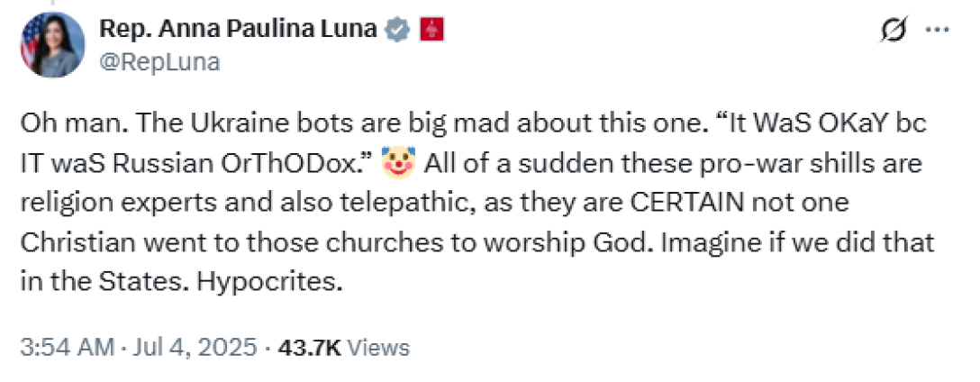Viewport: 980px width, 382px height.
Task: Open the Grok slashed-circle icon
Action: point(893,32)
